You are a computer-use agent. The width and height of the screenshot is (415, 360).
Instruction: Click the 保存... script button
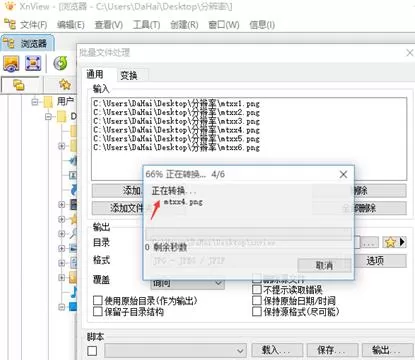(332, 350)
